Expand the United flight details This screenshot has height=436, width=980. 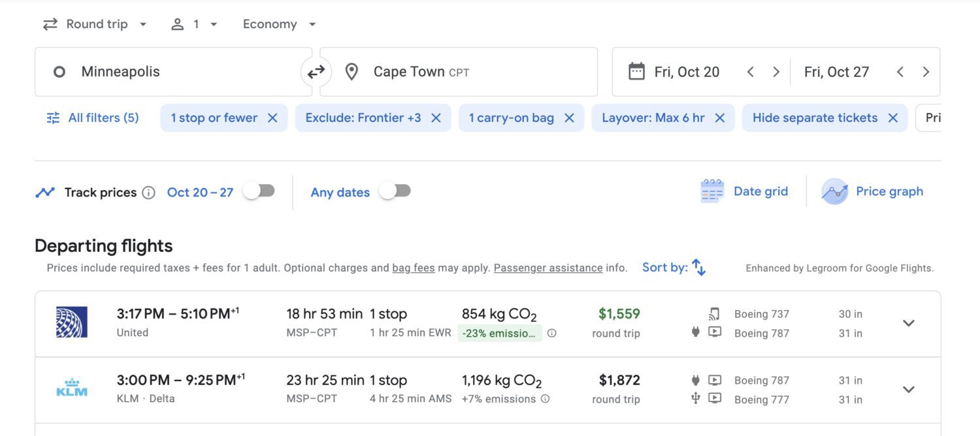908,324
